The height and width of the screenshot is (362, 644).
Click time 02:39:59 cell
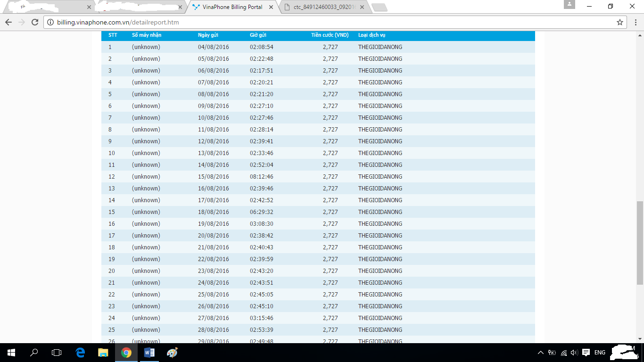pos(262,259)
